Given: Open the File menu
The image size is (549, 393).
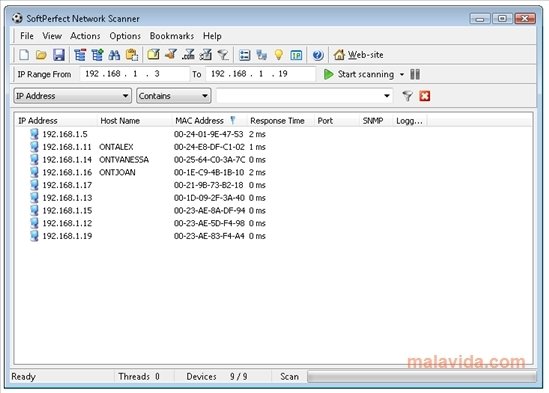Looking at the screenshot, I should coord(27,36).
